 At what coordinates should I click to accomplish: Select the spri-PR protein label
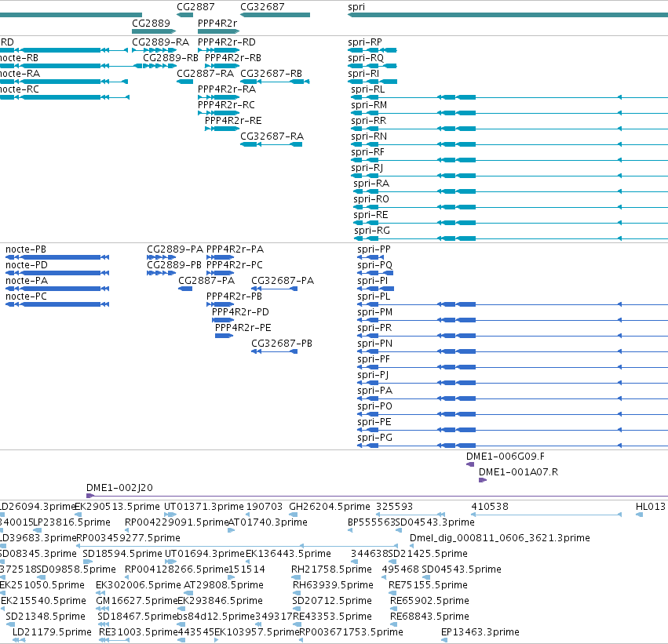374,328
